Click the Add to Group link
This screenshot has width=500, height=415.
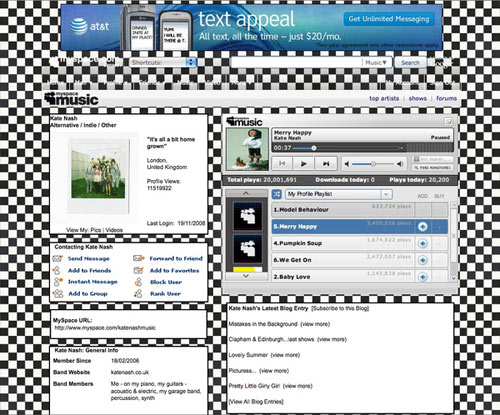pos(88,294)
